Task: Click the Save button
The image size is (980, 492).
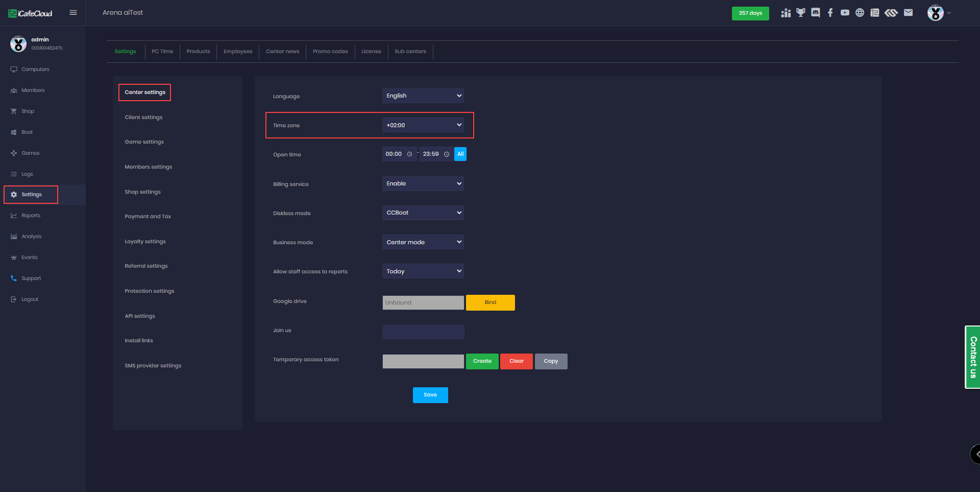Action: (x=430, y=394)
